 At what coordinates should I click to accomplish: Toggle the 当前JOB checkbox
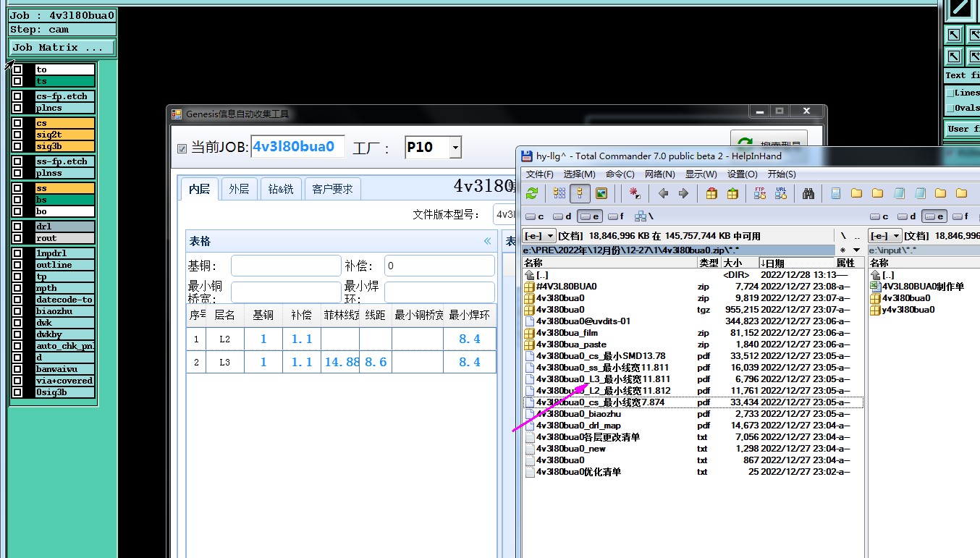[182, 148]
